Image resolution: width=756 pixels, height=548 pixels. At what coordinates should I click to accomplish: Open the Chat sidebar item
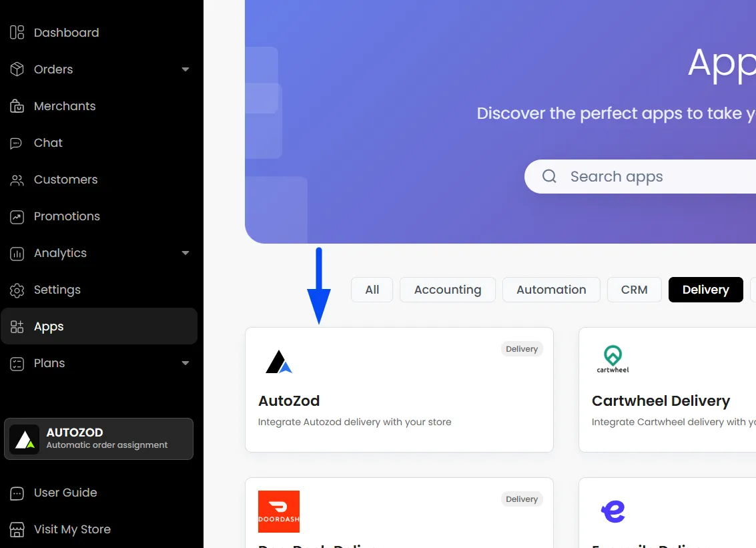coord(48,143)
